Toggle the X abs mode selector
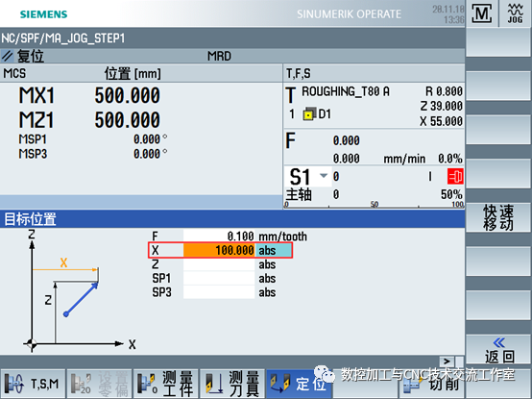This screenshot has height=399, width=532. tap(274, 250)
